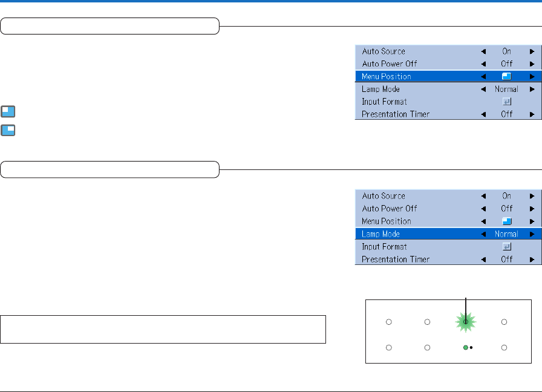Viewport: 542px width, 392px height.
Task: Click Presentation Timer label in Menu Position-highlighted menu
Action: pos(396,114)
